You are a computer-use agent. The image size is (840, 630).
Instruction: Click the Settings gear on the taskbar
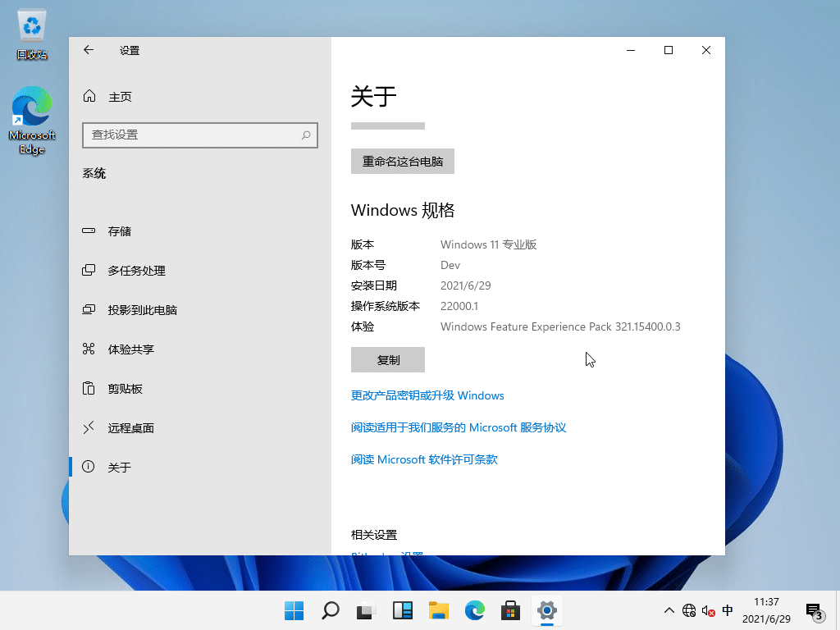547,610
